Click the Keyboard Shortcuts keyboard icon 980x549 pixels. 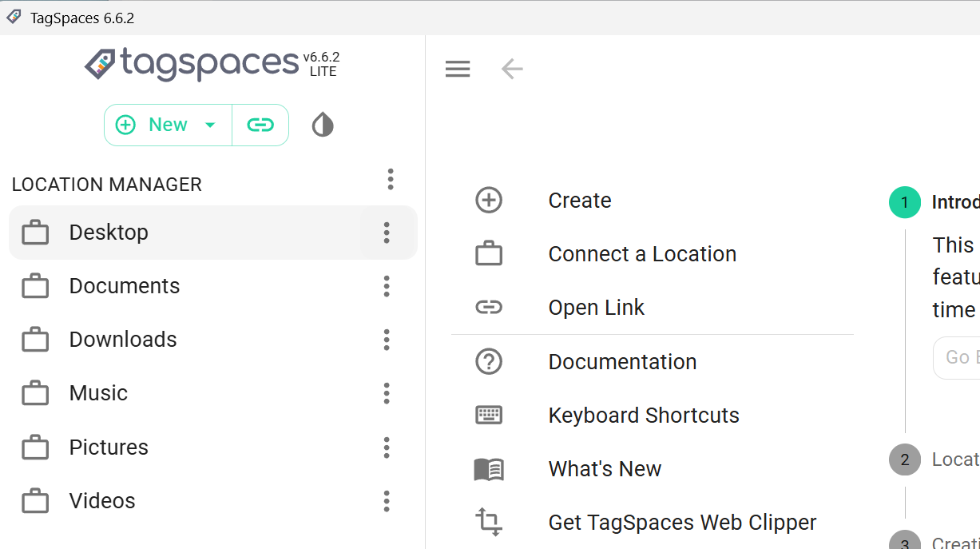pos(489,415)
